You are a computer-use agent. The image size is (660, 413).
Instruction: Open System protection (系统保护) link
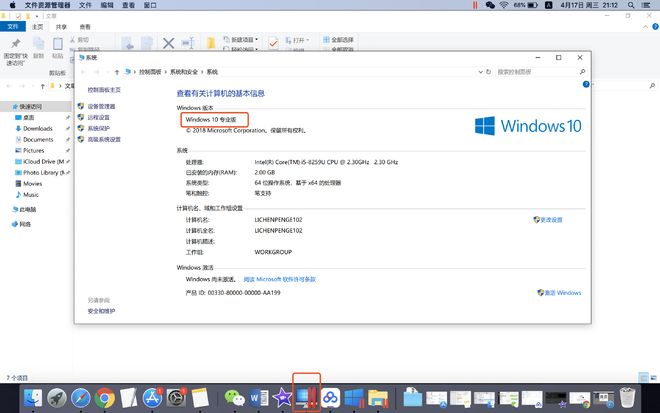(98, 128)
